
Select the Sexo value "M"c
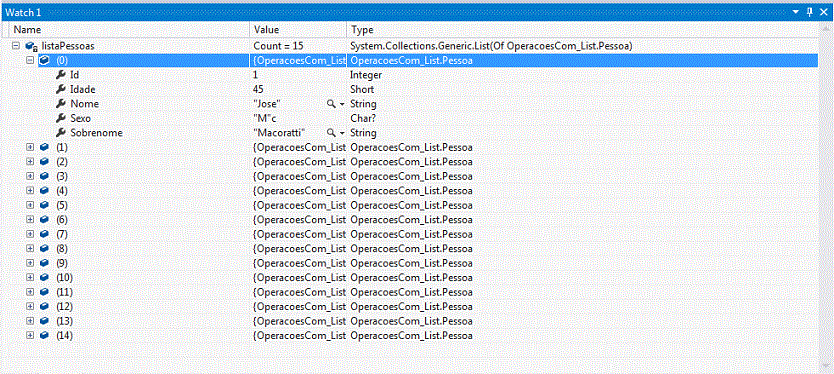(x=264, y=118)
